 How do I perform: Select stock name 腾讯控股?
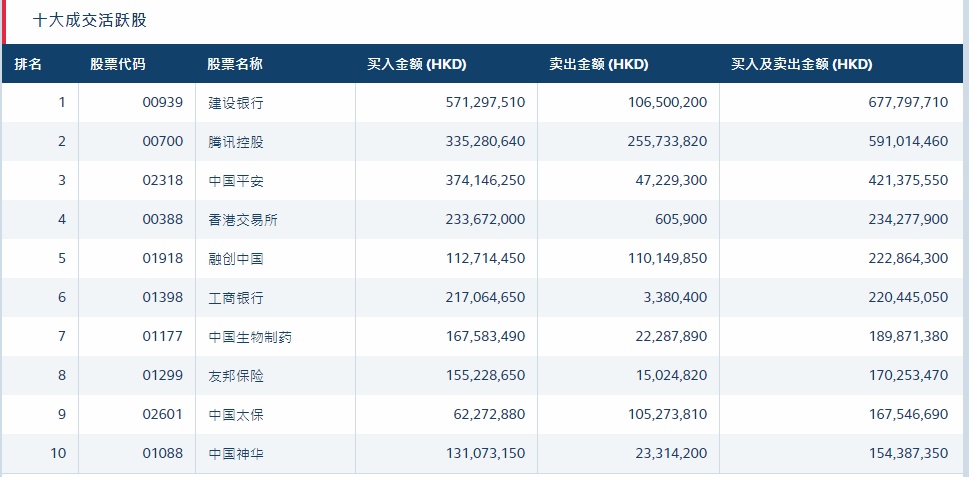pyautogui.click(x=236, y=141)
